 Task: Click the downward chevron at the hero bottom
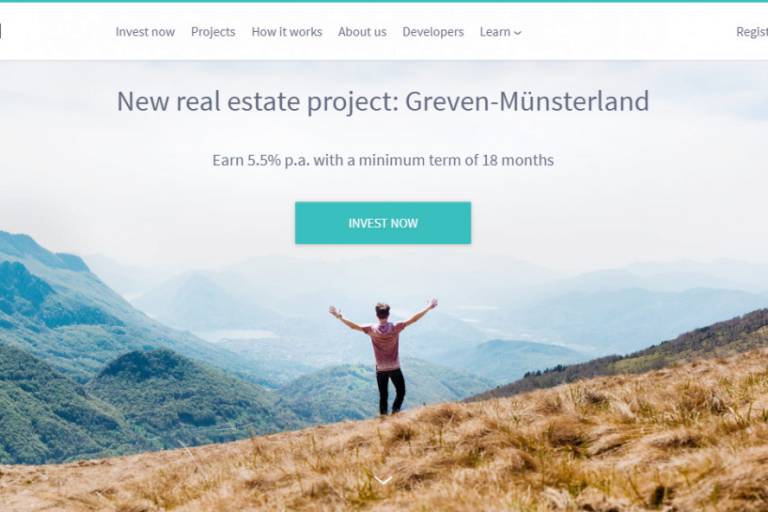pos(383,481)
